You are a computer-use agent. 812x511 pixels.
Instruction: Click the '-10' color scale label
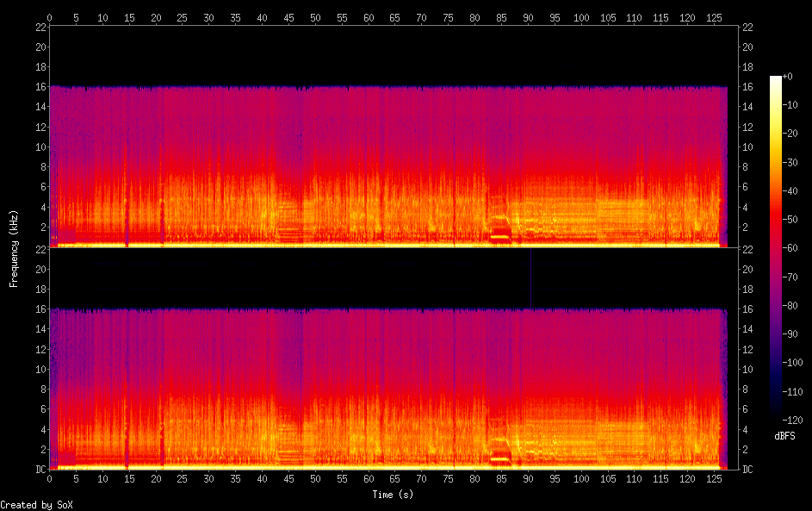790,105
